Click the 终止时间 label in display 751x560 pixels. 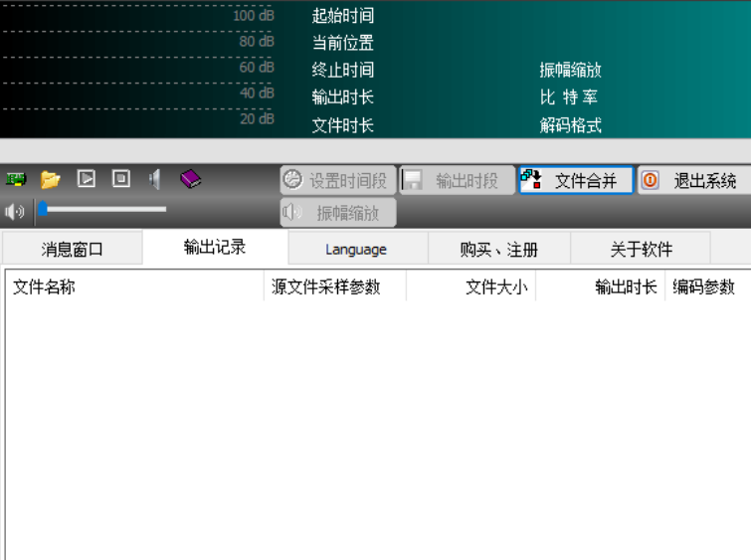coord(343,70)
